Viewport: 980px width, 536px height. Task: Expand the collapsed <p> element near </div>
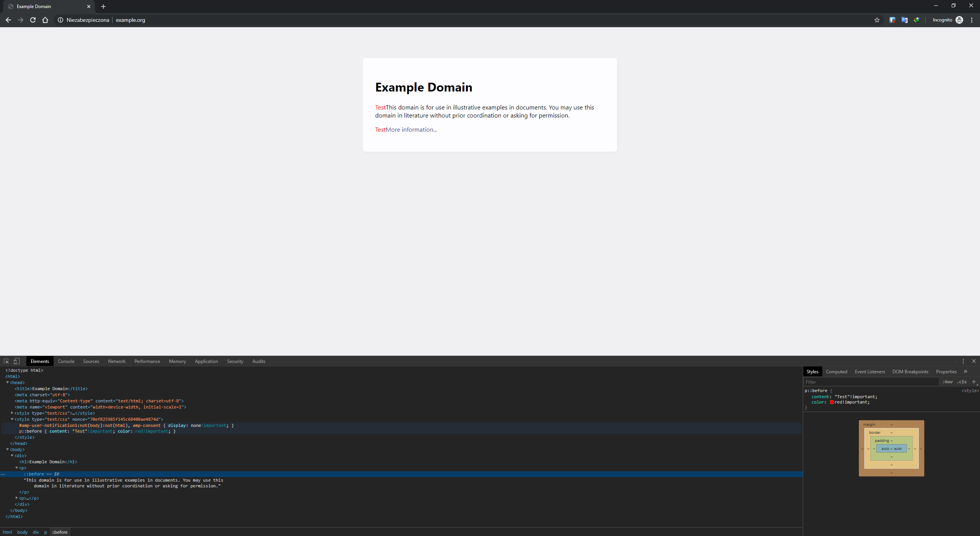coord(16,498)
